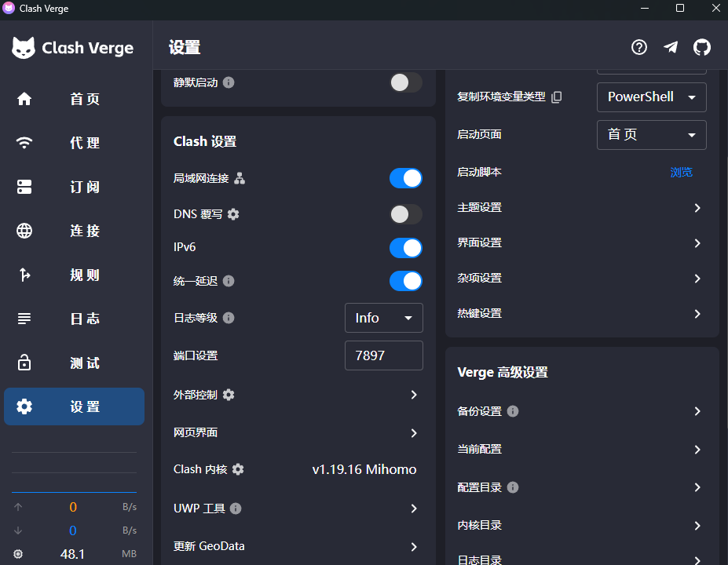Open the PowerShell environment type dropdown

(x=651, y=97)
